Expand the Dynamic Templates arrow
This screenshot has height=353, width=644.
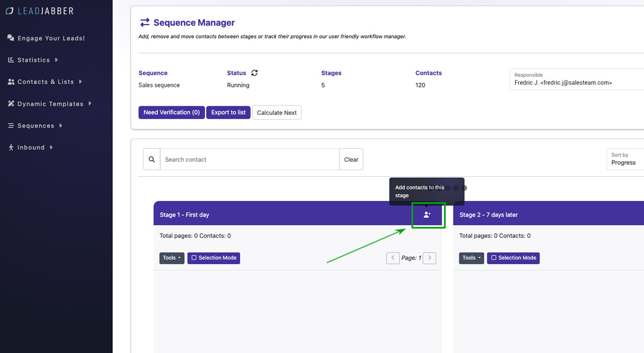coord(90,103)
